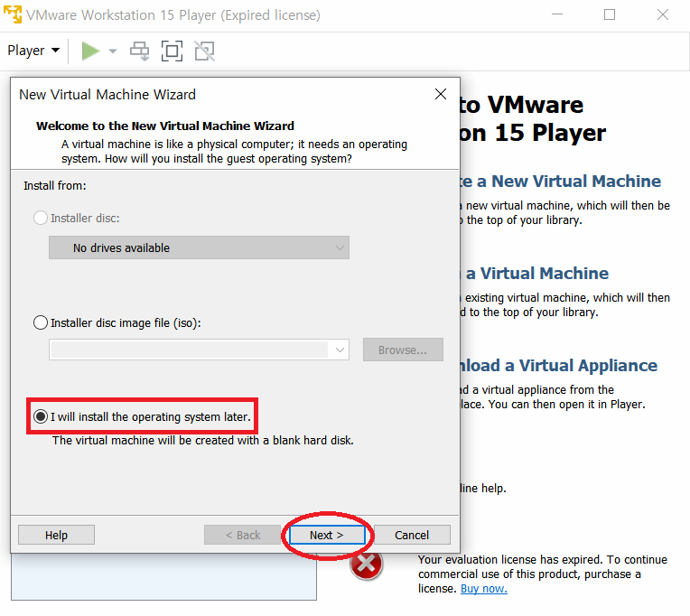Click the Unity mode toolbar icon
690x616 pixels.
click(205, 51)
